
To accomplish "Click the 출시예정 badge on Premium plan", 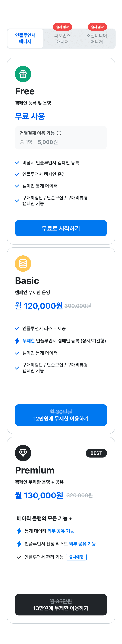I will tap(76, 557).
